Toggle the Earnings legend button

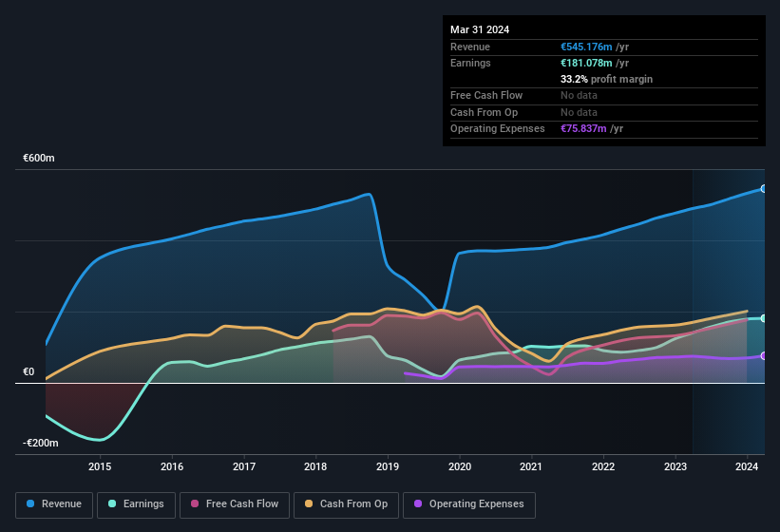pos(136,504)
